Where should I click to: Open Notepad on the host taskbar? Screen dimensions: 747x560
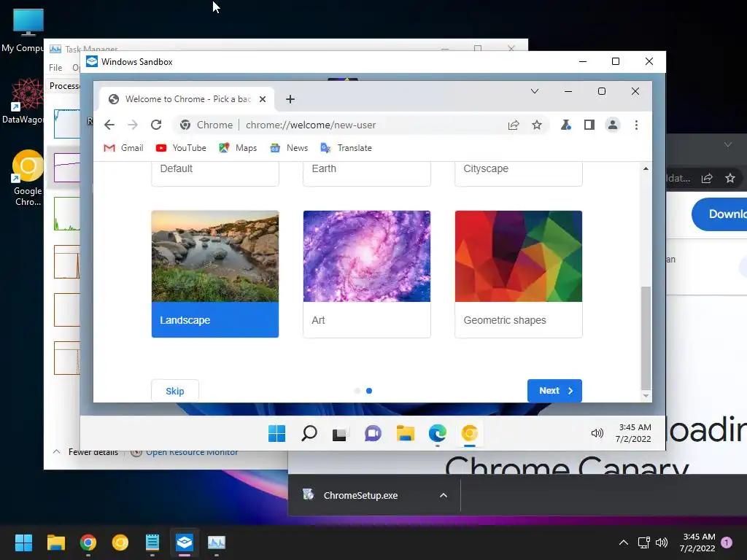pyautogui.click(x=152, y=542)
